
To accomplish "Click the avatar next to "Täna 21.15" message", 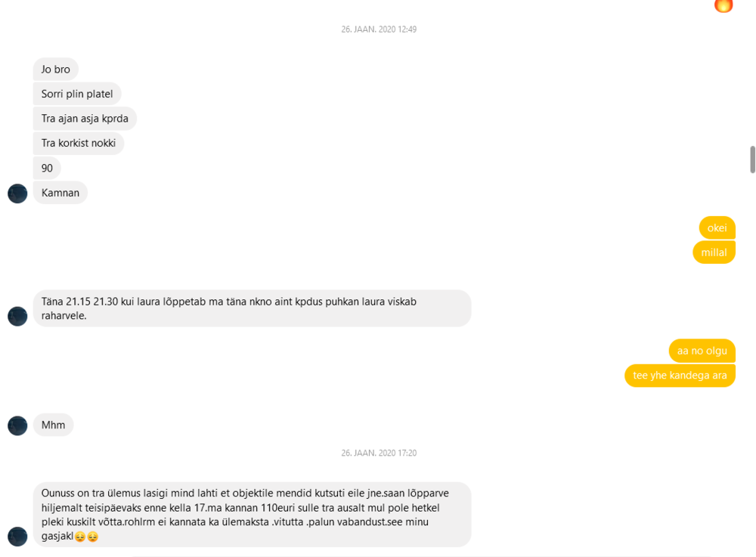I will [x=17, y=316].
